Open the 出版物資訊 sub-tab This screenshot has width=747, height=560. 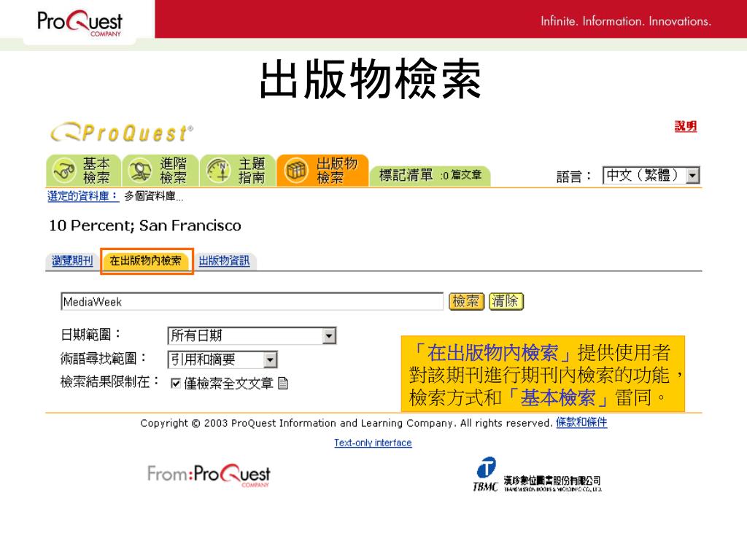[x=225, y=261]
